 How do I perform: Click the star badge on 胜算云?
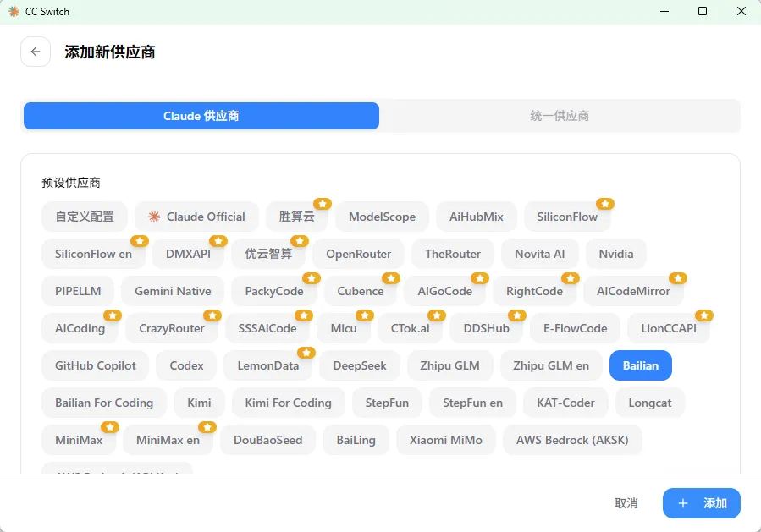pos(323,204)
